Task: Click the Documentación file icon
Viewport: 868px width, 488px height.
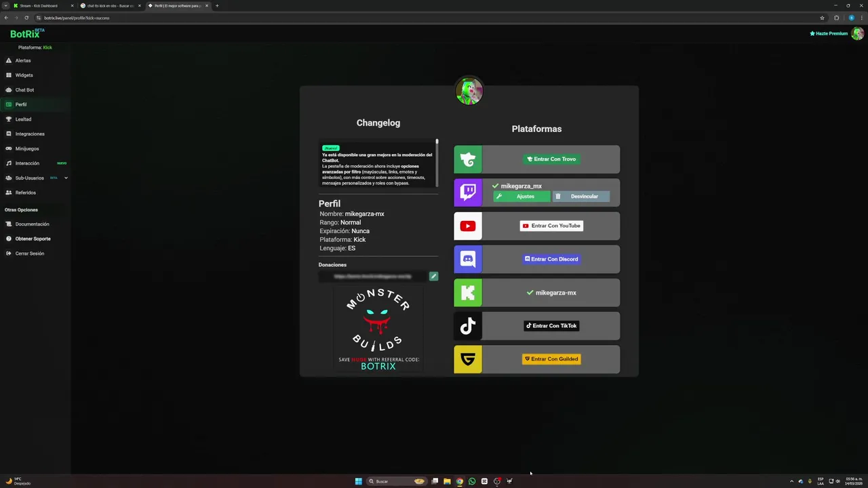Action: click(x=9, y=224)
